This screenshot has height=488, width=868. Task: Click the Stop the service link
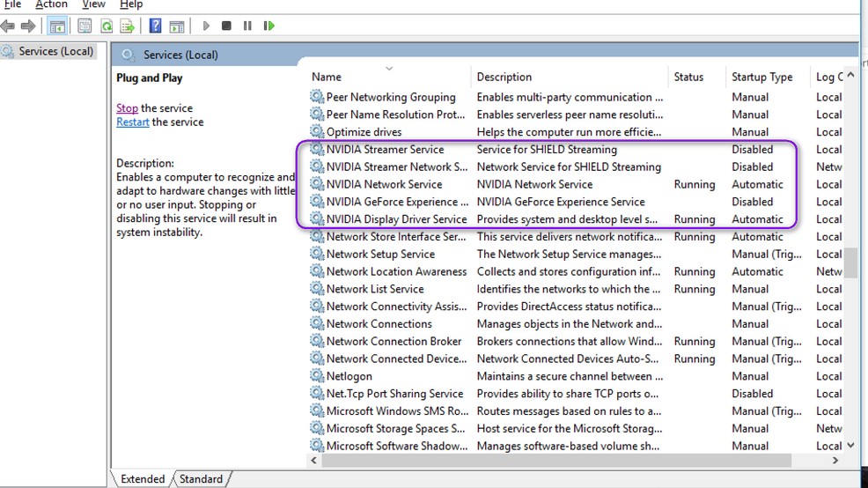[x=127, y=108]
